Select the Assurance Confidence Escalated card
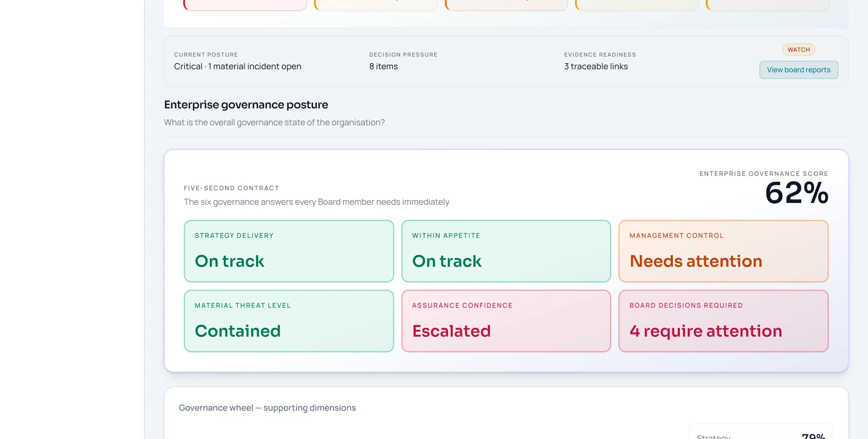This screenshot has height=439, width=868. tap(506, 321)
